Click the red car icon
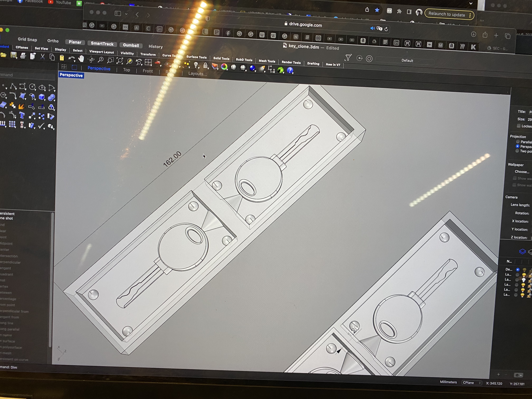532x399 pixels. coord(158,63)
